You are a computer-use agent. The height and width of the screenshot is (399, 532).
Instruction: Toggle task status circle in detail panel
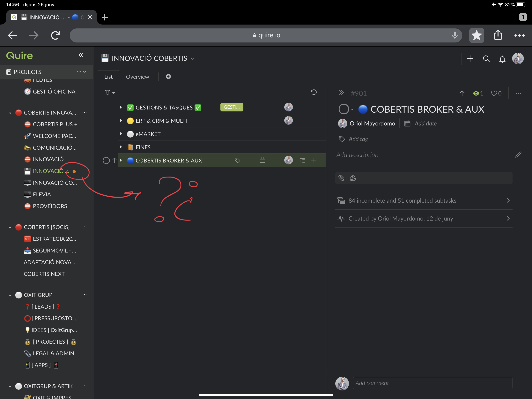point(344,109)
